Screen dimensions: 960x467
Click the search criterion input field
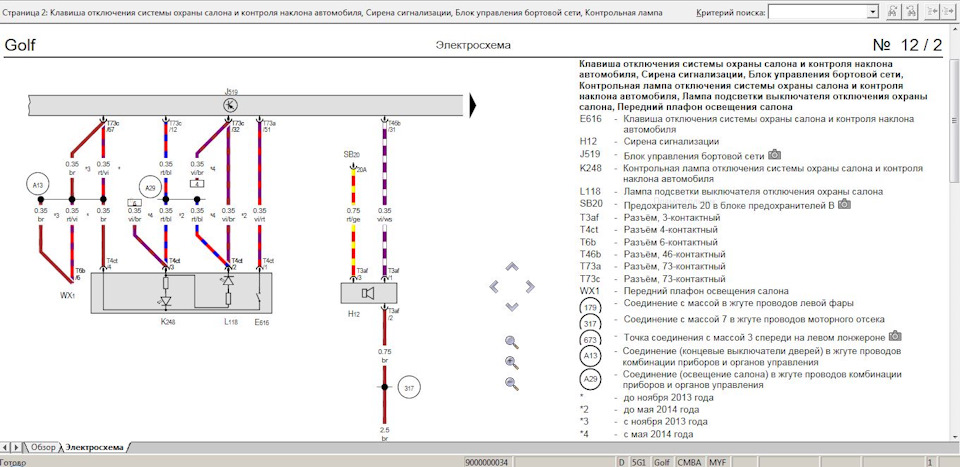point(817,12)
